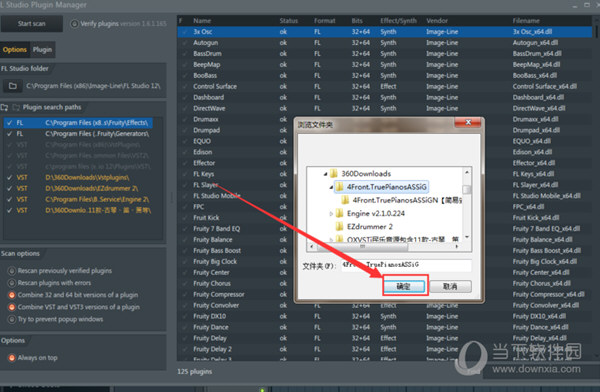Collapse the 4Front.TruePianosASSiG folder node
The width and height of the screenshot is (600, 392).
(331, 188)
